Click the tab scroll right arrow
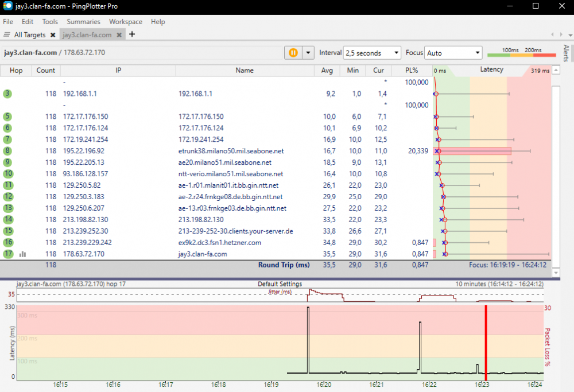 561,34
